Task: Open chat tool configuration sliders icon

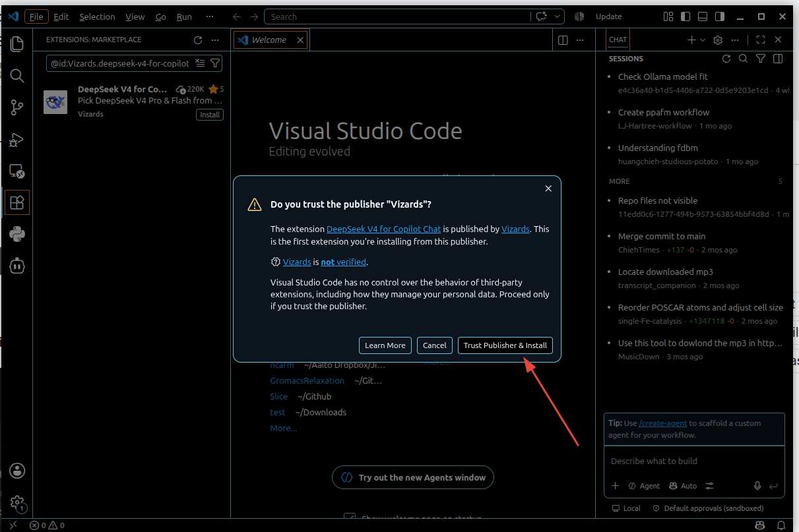Action: click(710, 486)
